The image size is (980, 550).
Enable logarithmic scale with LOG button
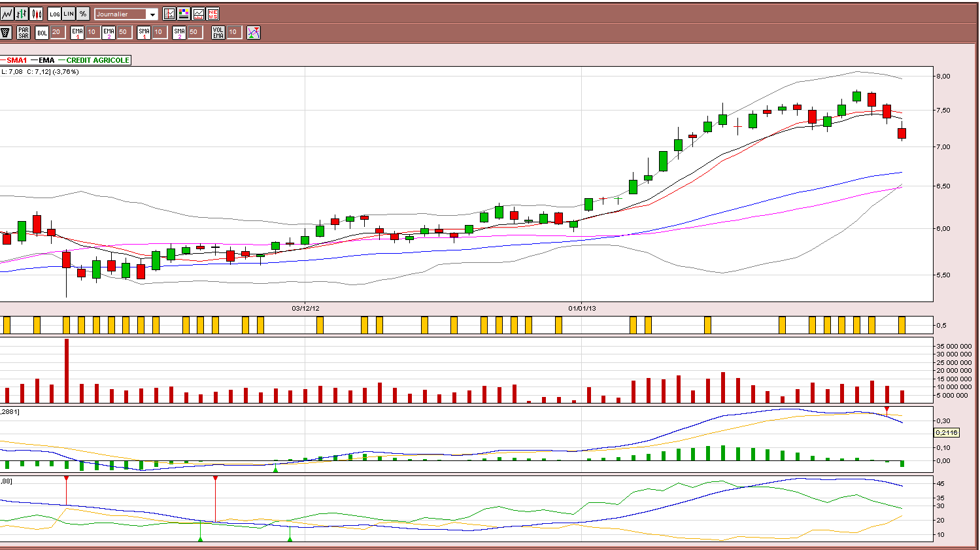[x=54, y=14]
